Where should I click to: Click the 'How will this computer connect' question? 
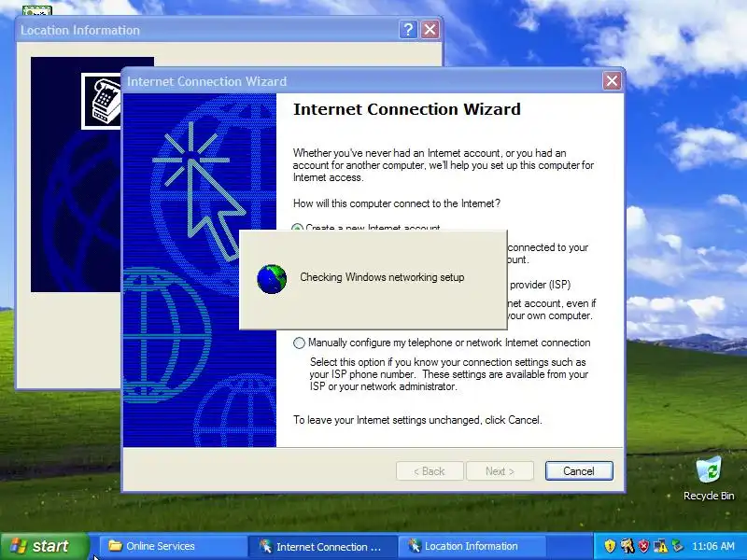tap(396, 203)
